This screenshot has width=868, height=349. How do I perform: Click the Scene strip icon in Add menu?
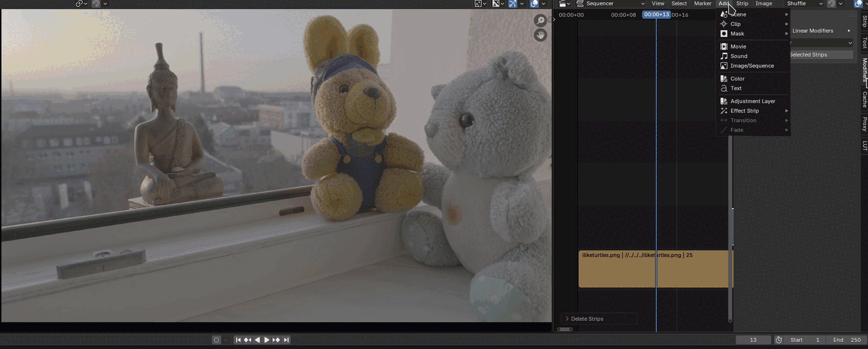[724, 14]
